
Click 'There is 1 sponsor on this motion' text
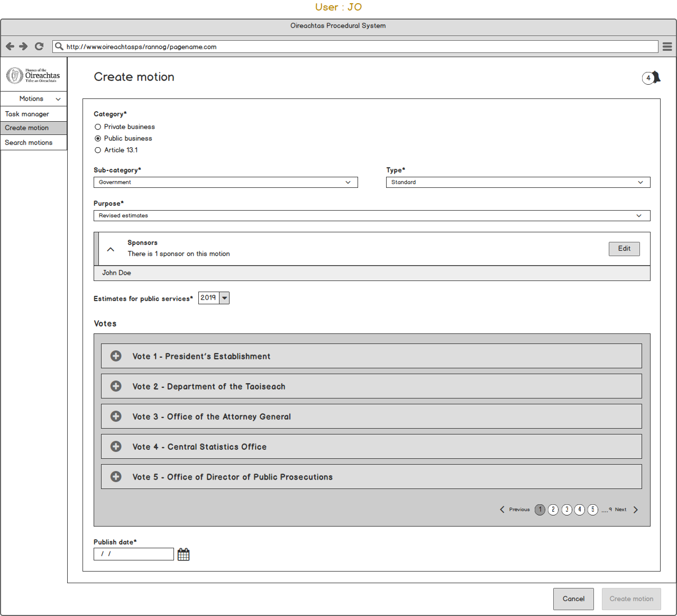(179, 254)
